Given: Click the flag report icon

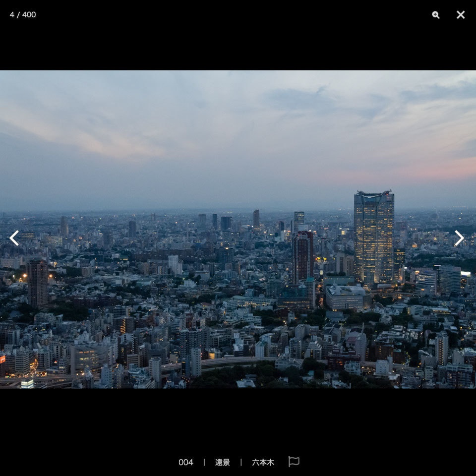Looking at the screenshot, I should (x=294, y=462).
